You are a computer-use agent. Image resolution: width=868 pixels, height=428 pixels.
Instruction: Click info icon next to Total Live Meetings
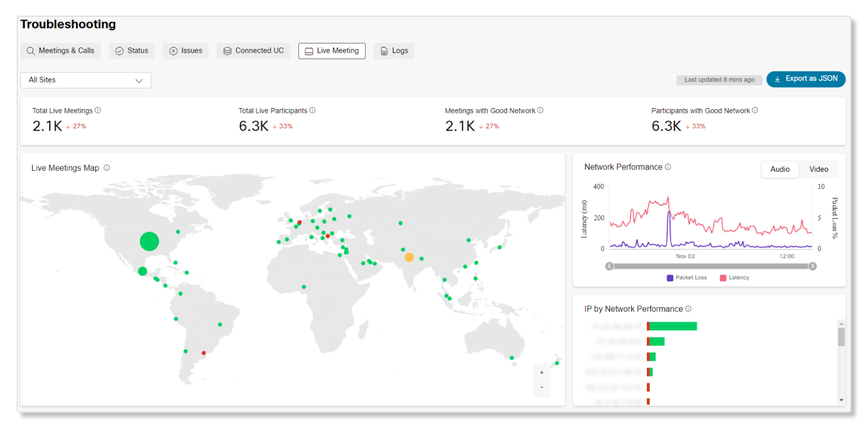(x=98, y=111)
